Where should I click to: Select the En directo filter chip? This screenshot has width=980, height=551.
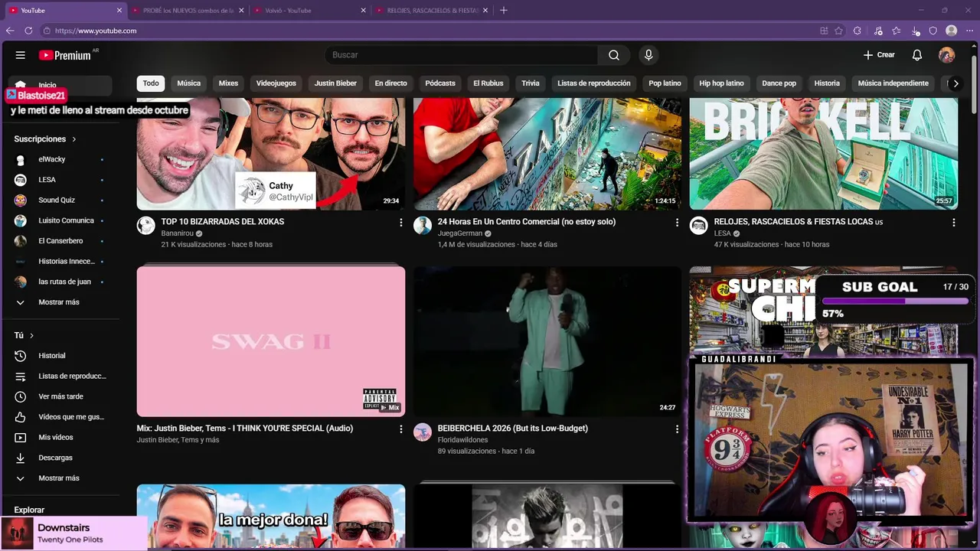pyautogui.click(x=390, y=83)
